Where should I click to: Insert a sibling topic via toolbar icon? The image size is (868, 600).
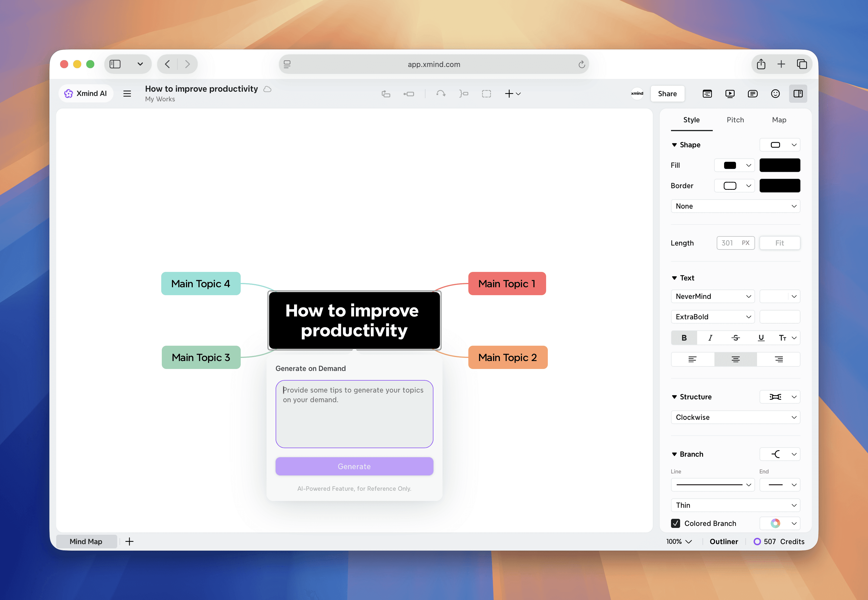point(409,94)
